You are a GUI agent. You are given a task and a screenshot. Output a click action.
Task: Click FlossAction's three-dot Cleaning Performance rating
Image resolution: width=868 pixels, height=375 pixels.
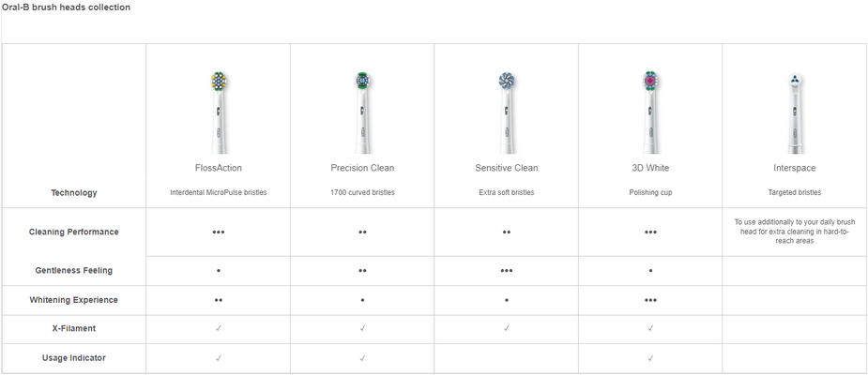219,232
